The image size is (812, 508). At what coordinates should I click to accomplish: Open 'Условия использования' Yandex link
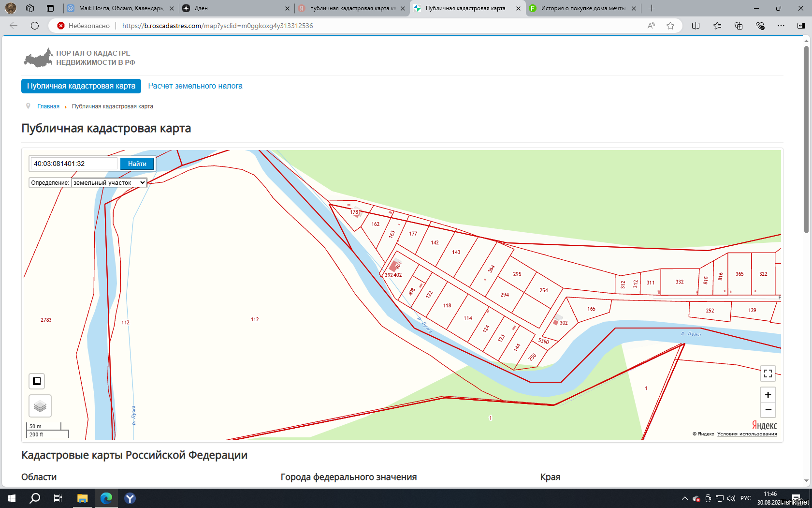747,434
